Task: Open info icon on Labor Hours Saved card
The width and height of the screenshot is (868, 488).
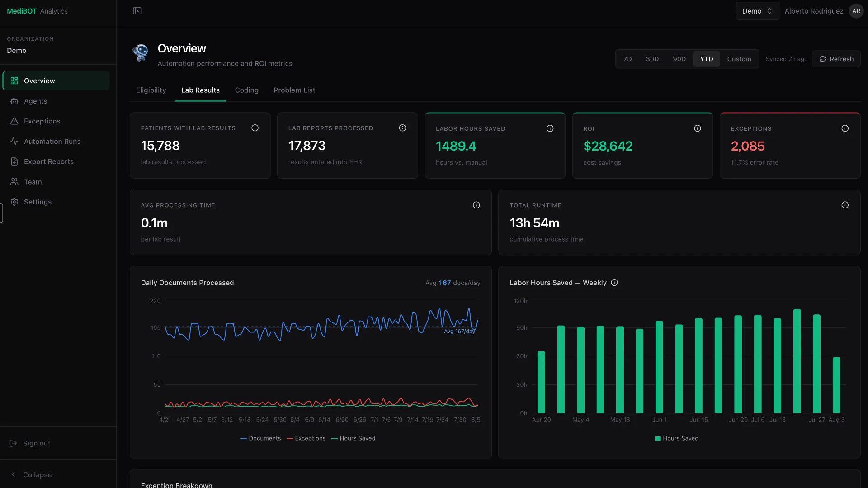Action: point(550,128)
